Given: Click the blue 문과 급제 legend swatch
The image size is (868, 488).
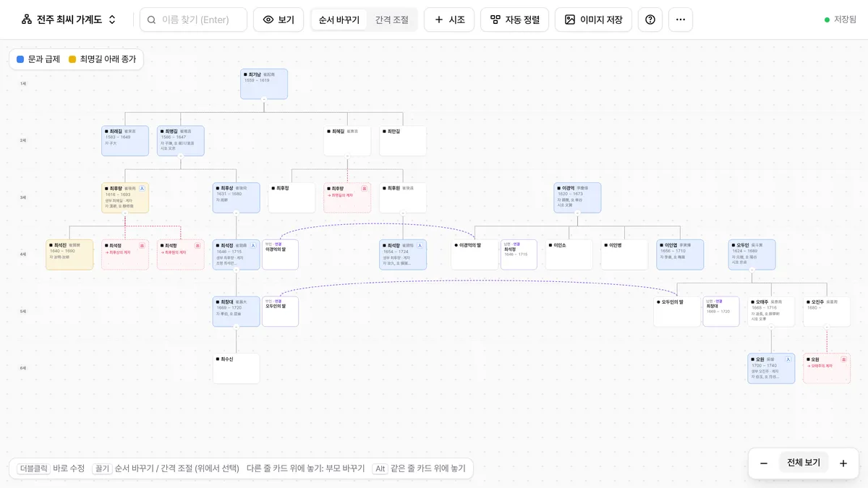Looking at the screenshot, I should tap(20, 59).
